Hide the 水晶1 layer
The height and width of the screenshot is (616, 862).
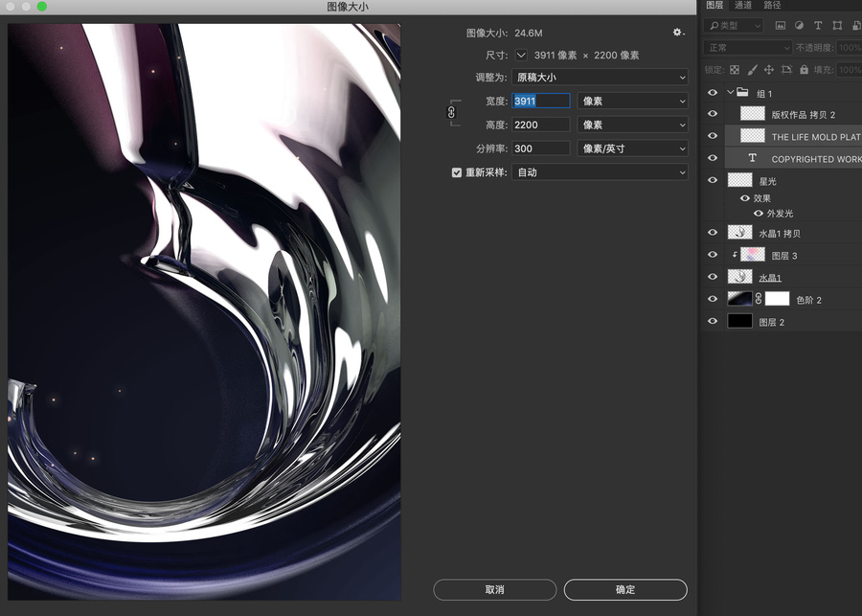click(x=713, y=276)
